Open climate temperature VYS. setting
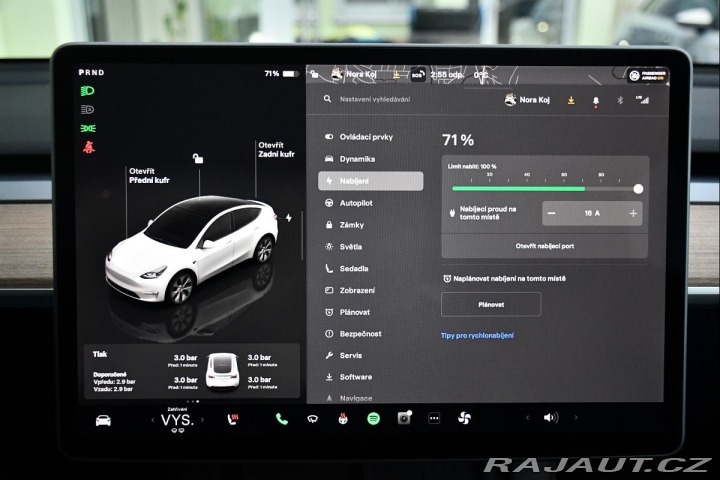Image resolution: width=720 pixels, height=480 pixels. pos(177,420)
